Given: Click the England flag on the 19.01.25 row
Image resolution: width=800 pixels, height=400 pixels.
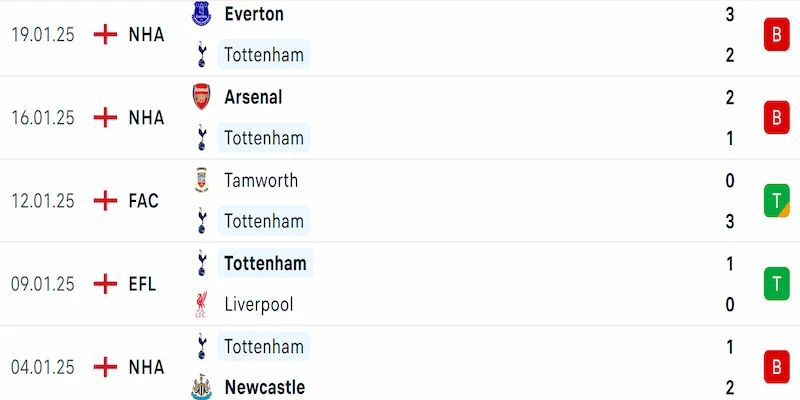Looking at the screenshot, I should (x=105, y=35).
